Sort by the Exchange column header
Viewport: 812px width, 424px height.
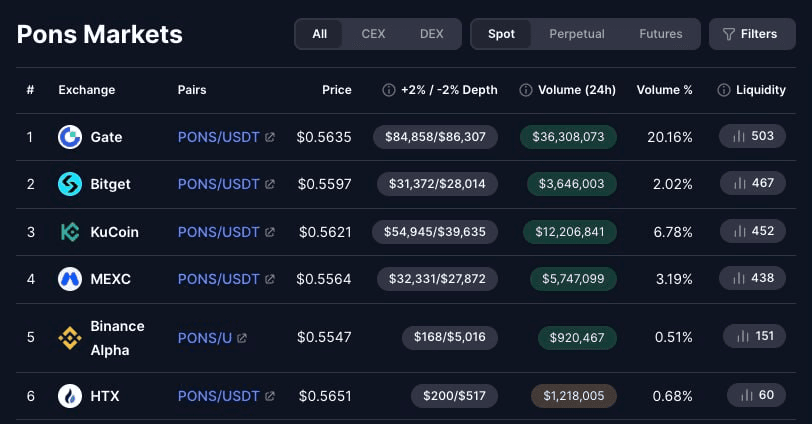[86, 90]
